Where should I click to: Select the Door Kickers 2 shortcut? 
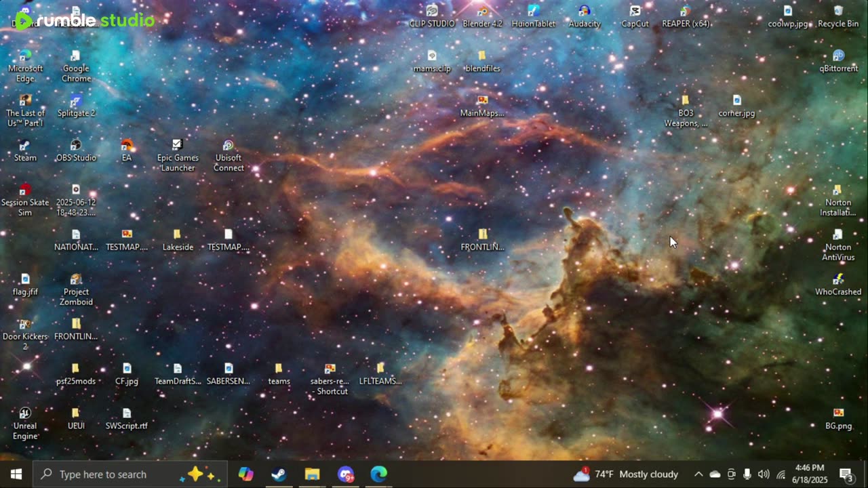[25, 335]
